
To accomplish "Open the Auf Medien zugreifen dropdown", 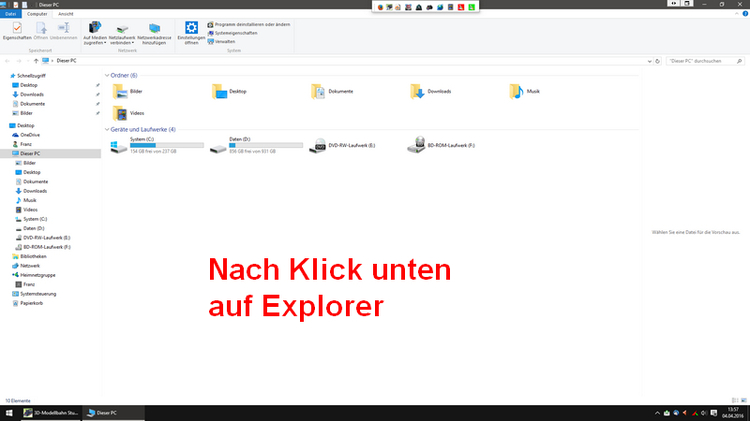I will coord(95,32).
